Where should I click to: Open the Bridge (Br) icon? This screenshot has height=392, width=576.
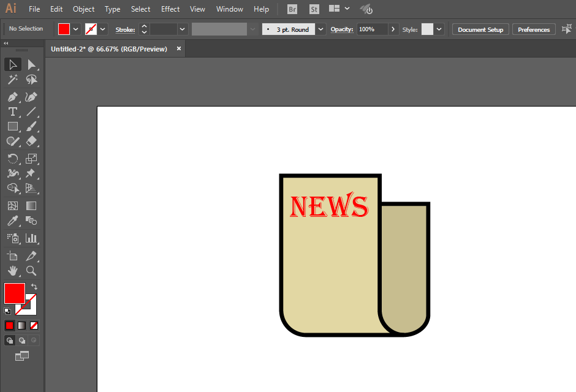[x=292, y=9]
